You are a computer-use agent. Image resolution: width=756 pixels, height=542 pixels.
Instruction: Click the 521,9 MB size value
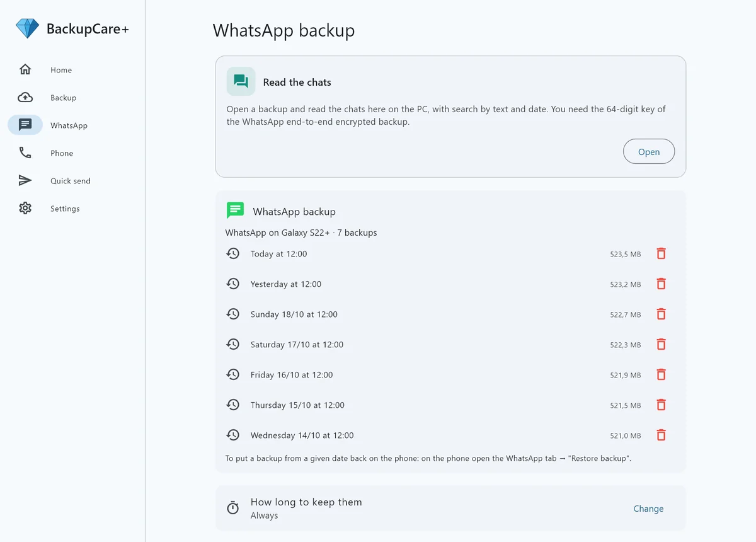pos(626,375)
